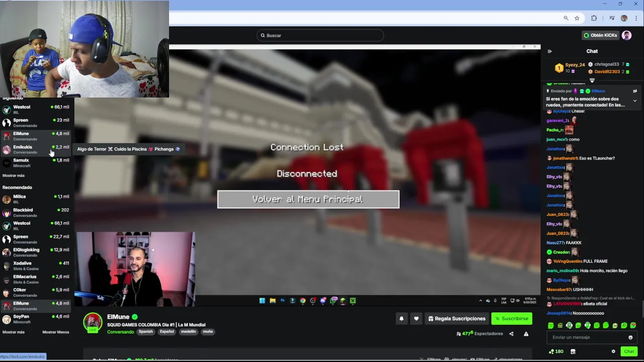
Task: Expand the pinned message with the chevron
Action: [635, 101]
